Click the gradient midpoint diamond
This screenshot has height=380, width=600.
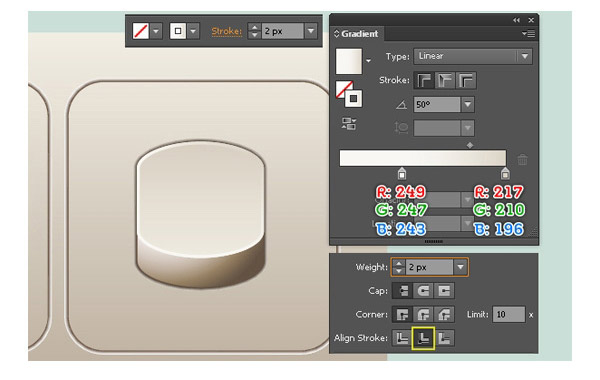(470, 145)
